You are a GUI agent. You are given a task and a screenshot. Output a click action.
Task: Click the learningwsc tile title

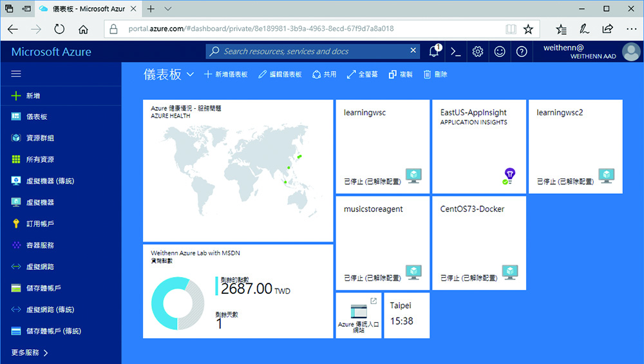[x=365, y=113]
